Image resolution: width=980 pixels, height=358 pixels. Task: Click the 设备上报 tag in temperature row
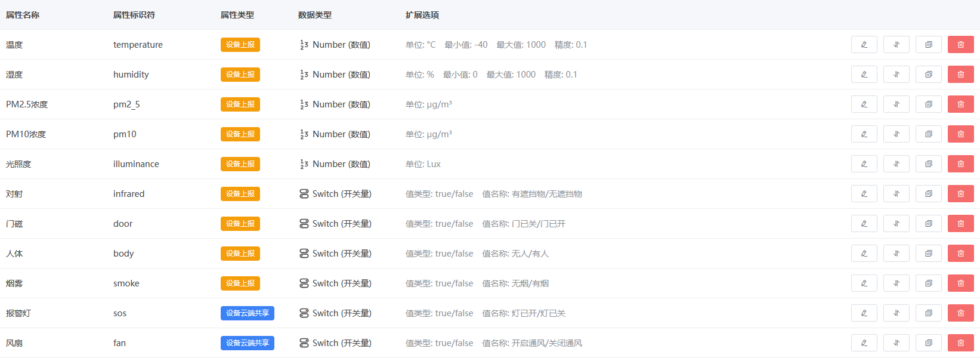coord(240,45)
